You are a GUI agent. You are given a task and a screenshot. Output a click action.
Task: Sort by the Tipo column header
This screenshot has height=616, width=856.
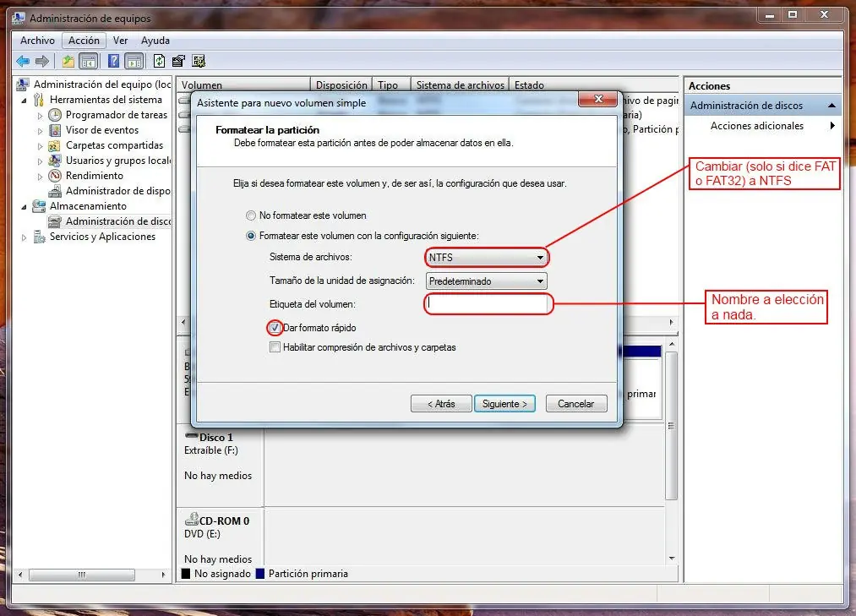click(x=391, y=84)
